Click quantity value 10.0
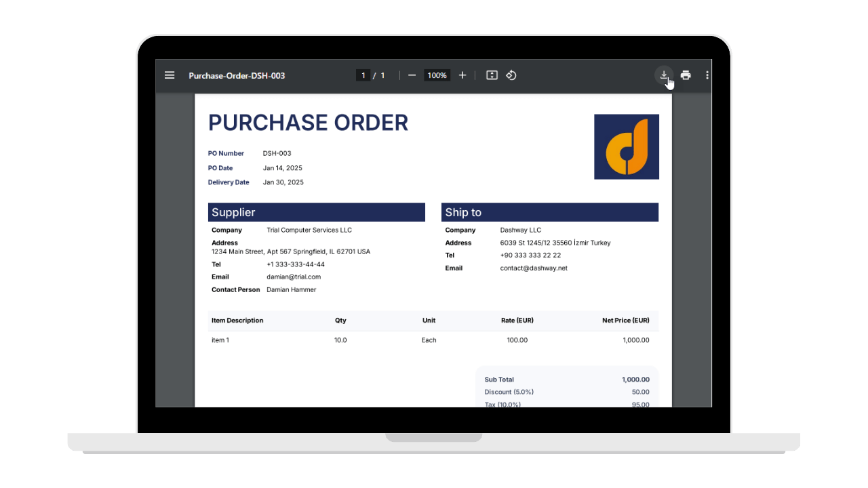The height and width of the screenshot is (488, 868). [340, 340]
